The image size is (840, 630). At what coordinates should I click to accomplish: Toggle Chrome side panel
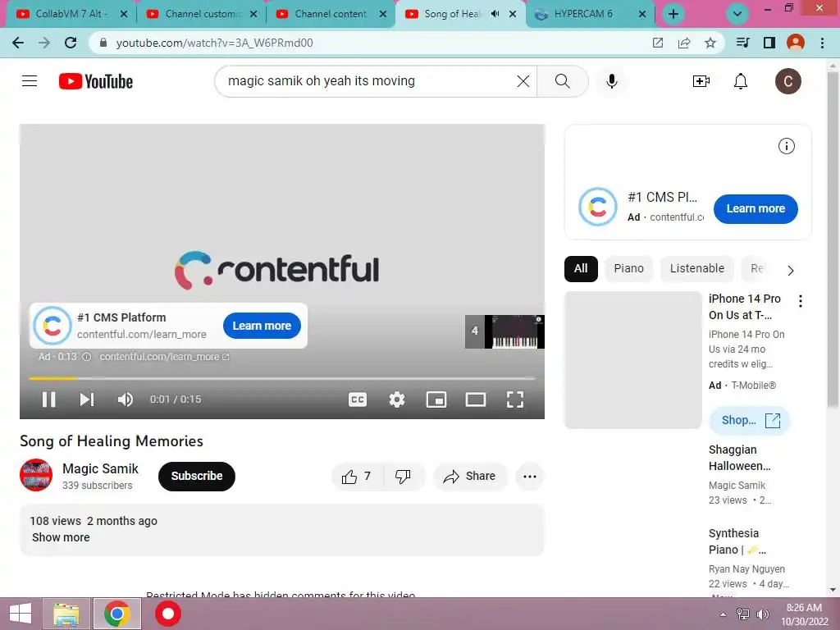pos(769,43)
